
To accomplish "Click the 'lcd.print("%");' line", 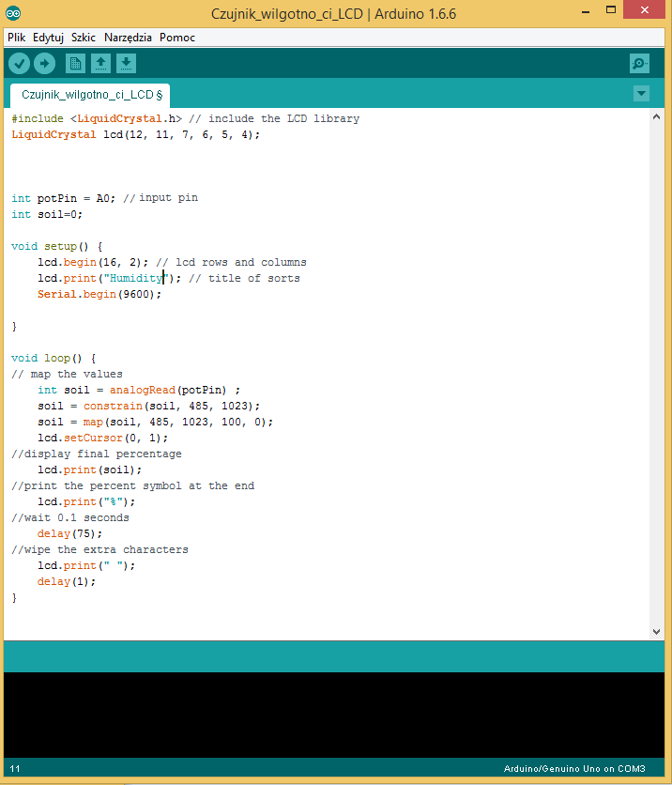I will 86,502.
